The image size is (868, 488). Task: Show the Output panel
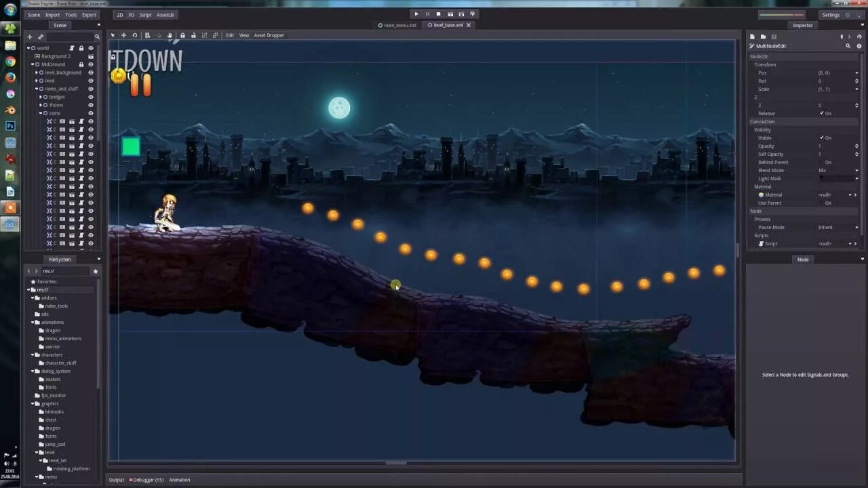point(117,480)
